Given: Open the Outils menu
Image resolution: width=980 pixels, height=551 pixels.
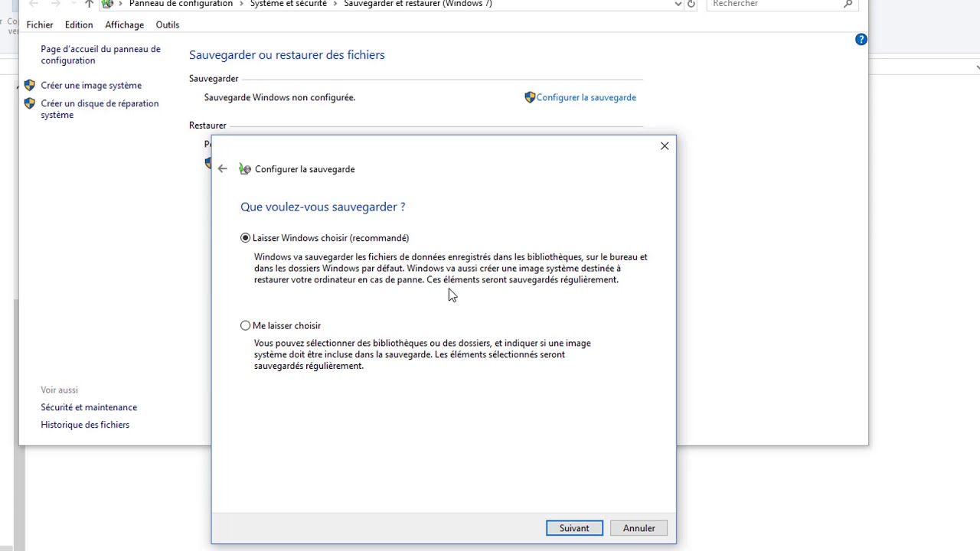Looking at the screenshot, I should [x=168, y=24].
